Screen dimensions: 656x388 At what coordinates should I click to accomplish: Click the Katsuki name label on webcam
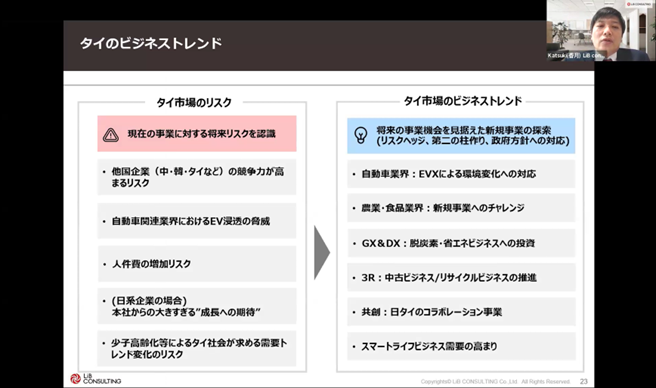pos(576,55)
